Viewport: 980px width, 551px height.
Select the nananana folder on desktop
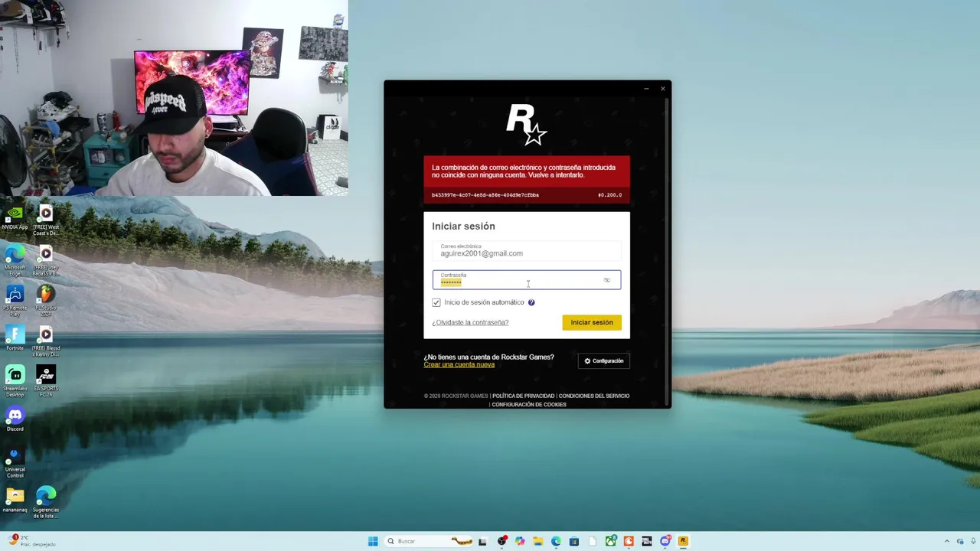[x=15, y=500]
